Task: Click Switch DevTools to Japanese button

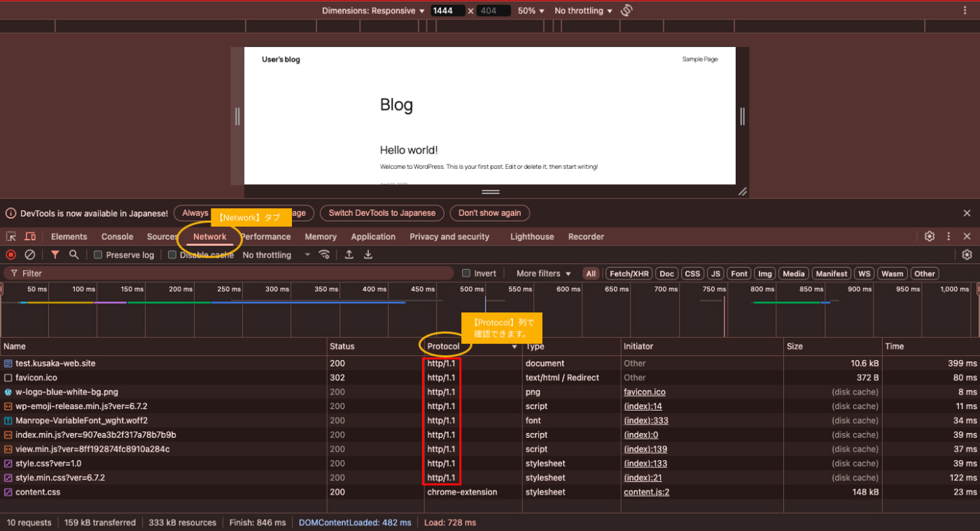Action: [x=381, y=213]
